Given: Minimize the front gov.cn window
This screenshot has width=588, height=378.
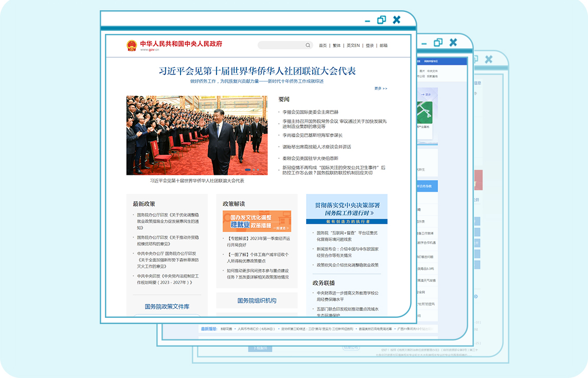Looking at the screenshot, I should [x=367, y=21].
